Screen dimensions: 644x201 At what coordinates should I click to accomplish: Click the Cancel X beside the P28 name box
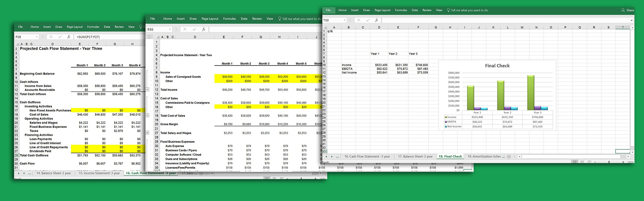pyautogui.click(x=51, y=37)
